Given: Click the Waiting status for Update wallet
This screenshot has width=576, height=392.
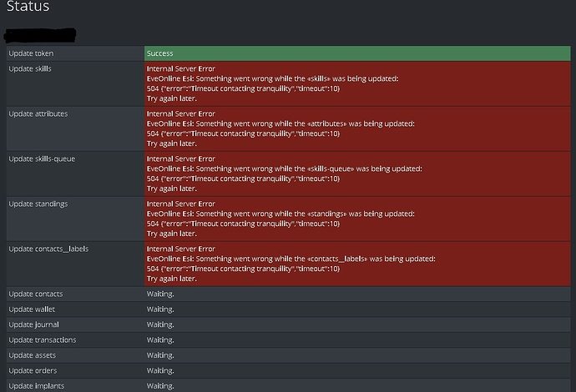Looking at the screenshot, I should click(160, 309).
